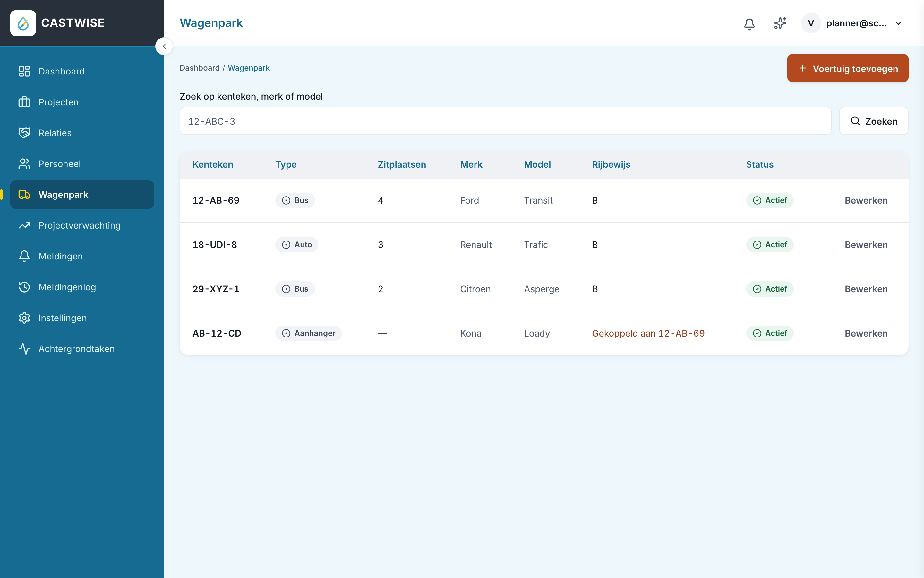Click Bewerken for AB-12-CD

click(x=866, y=333)
